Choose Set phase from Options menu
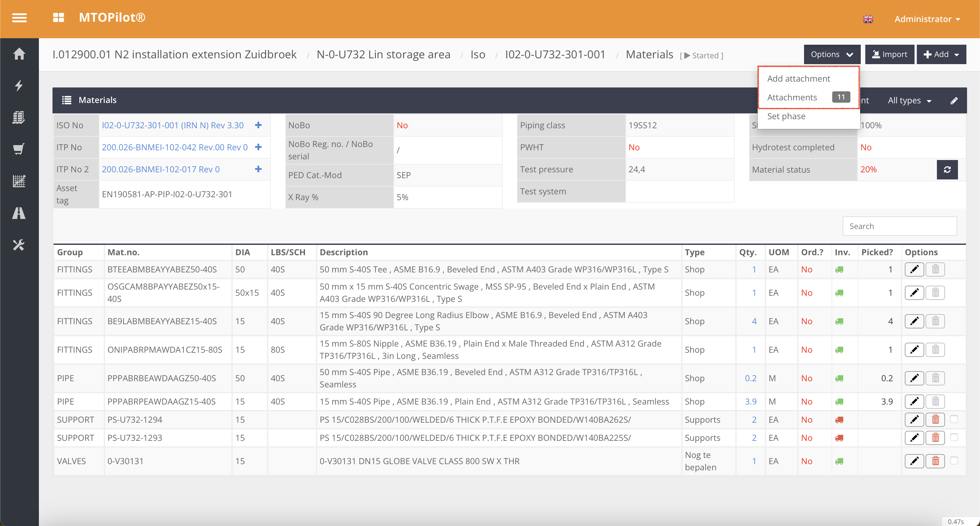The width and height of the screenshot is (980, 526). pyautogui.click(x=786, y=116)
